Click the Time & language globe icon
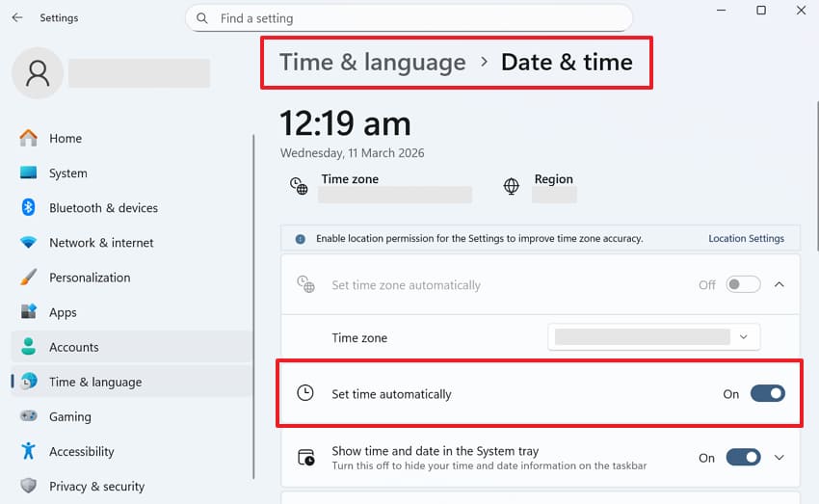 pos(29,382)
